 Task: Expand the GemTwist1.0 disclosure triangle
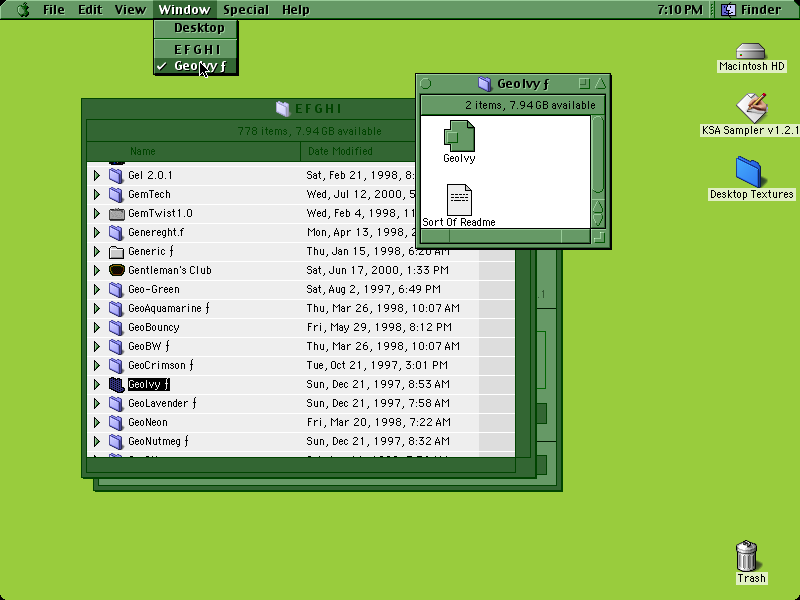click(97, 213)
